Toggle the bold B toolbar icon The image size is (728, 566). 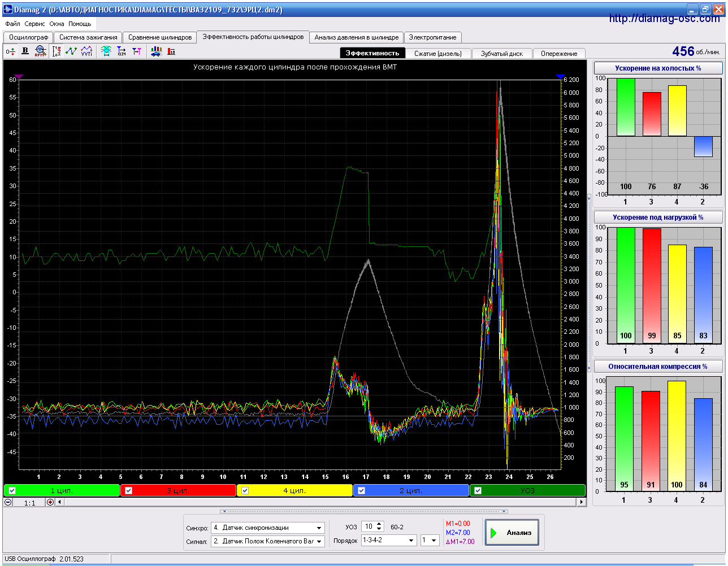(x=25, y=51)
